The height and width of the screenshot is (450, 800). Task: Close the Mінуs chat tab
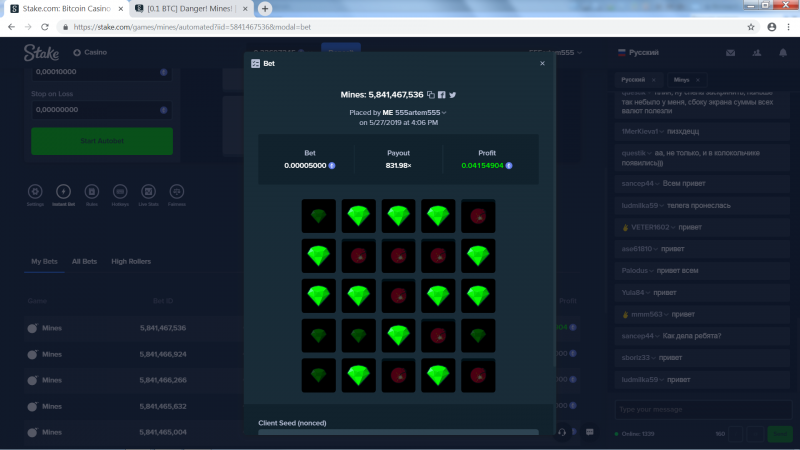point(698,80)
